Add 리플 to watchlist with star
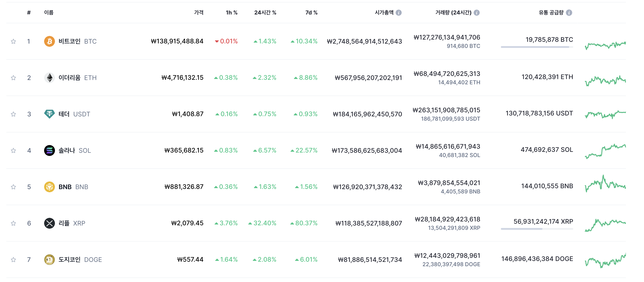 click(14, 223)
